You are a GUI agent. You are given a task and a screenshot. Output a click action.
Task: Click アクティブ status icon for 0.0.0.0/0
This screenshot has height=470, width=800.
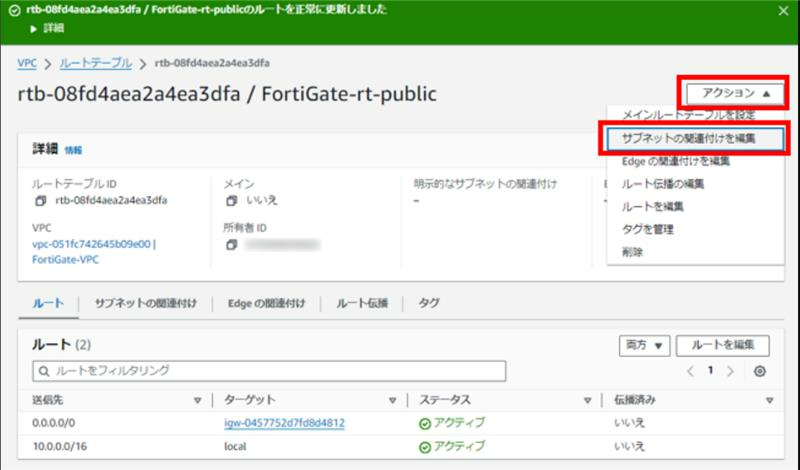pos(424,424)
